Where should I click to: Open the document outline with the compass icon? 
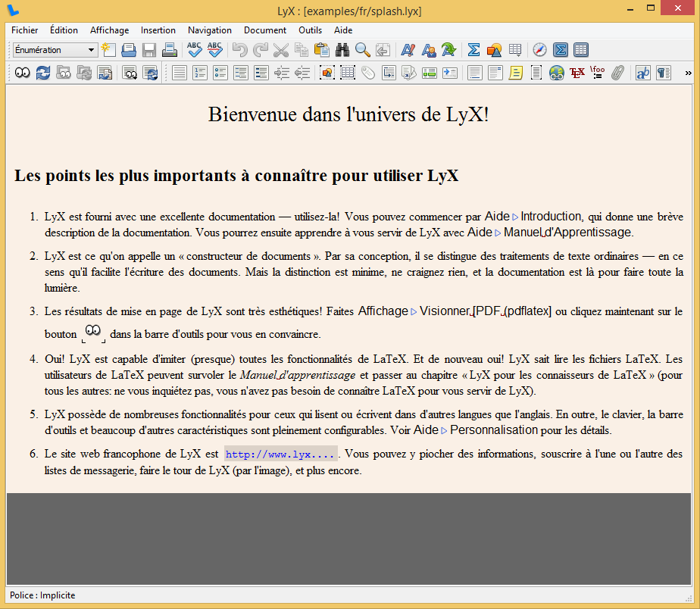tap(539, 50)
